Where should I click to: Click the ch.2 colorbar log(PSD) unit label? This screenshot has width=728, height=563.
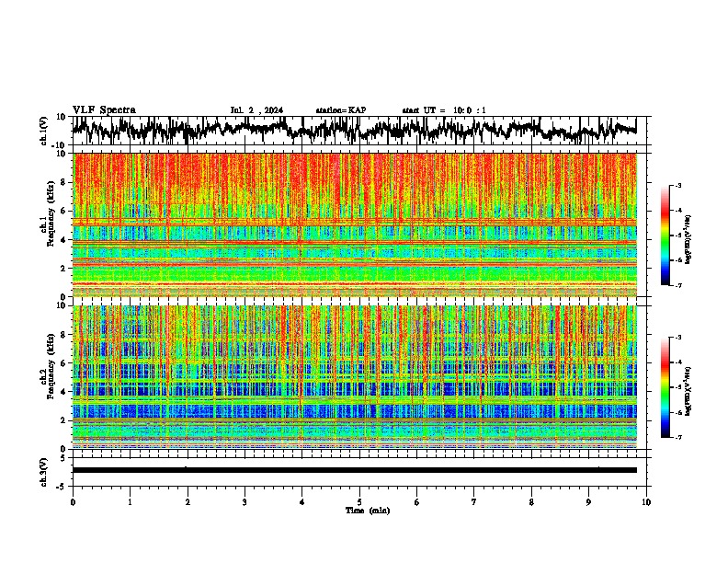click(688, 392)
